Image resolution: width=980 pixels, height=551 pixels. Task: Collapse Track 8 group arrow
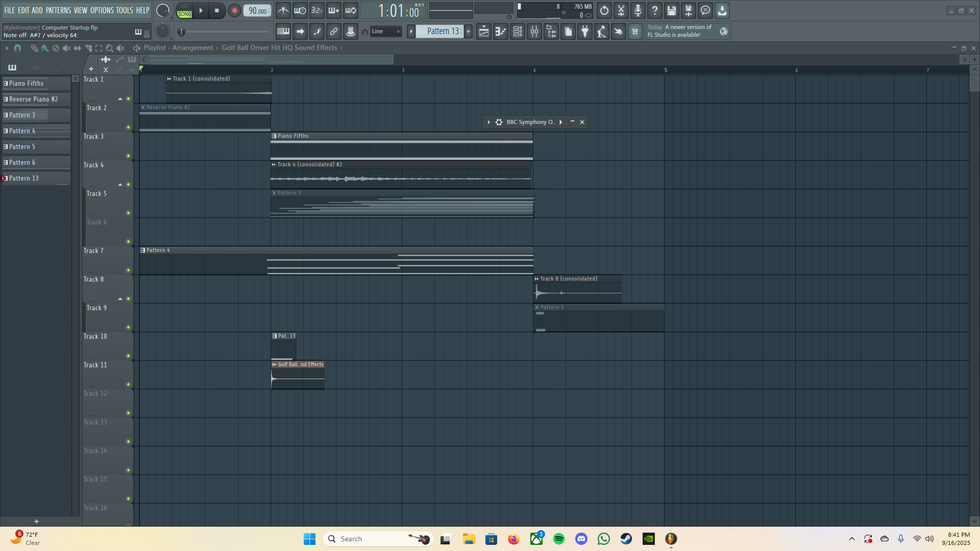click(120, 299)
